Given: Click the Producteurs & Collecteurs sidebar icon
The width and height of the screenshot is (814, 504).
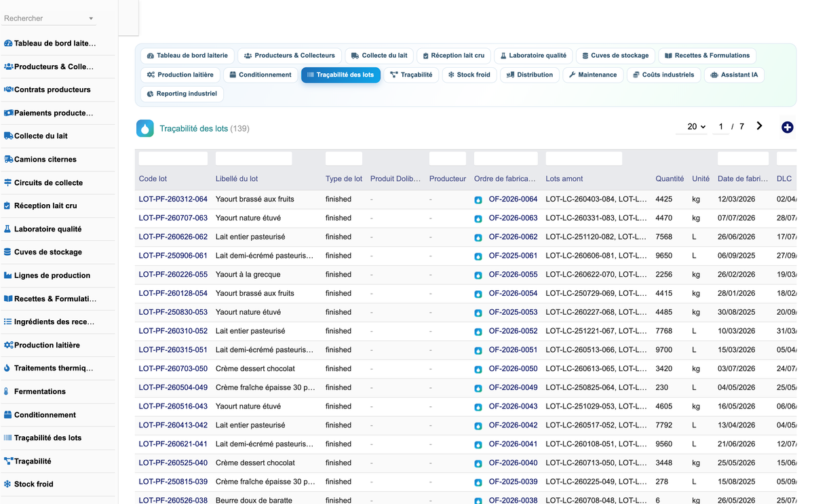Looking at the screenshot, I should tap(8, 66).
